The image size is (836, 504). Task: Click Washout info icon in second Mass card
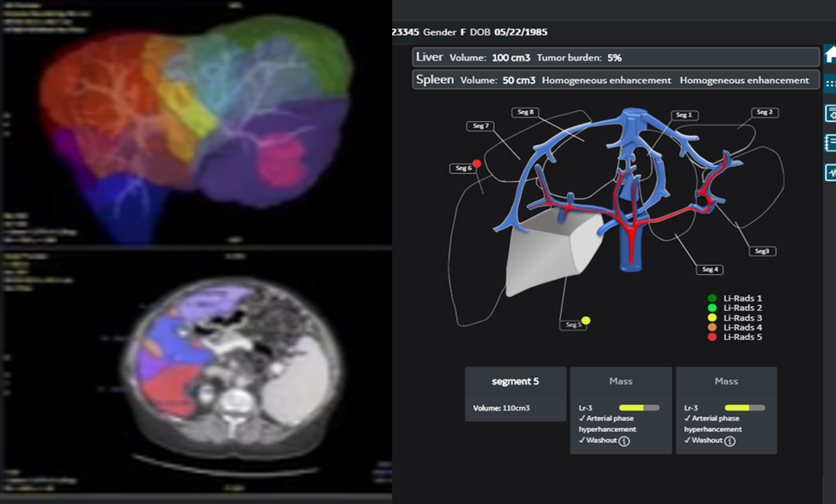click(729, 441)
